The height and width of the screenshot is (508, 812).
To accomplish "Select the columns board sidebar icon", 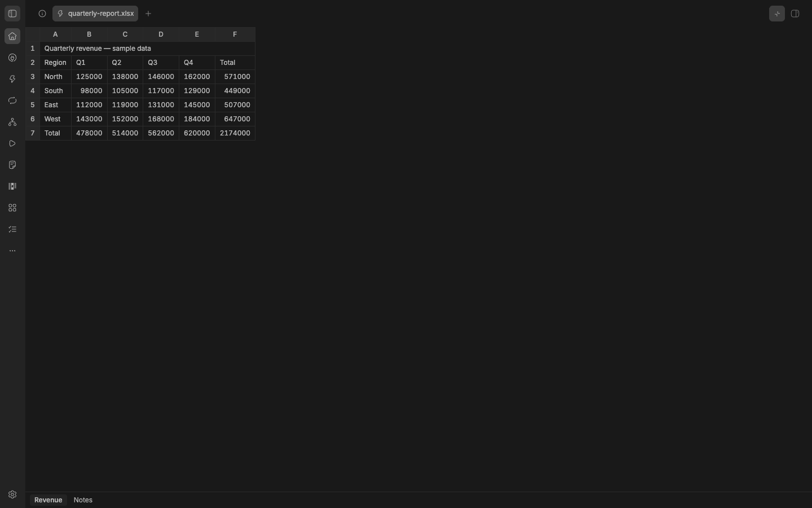I will [x=12, y=187].
